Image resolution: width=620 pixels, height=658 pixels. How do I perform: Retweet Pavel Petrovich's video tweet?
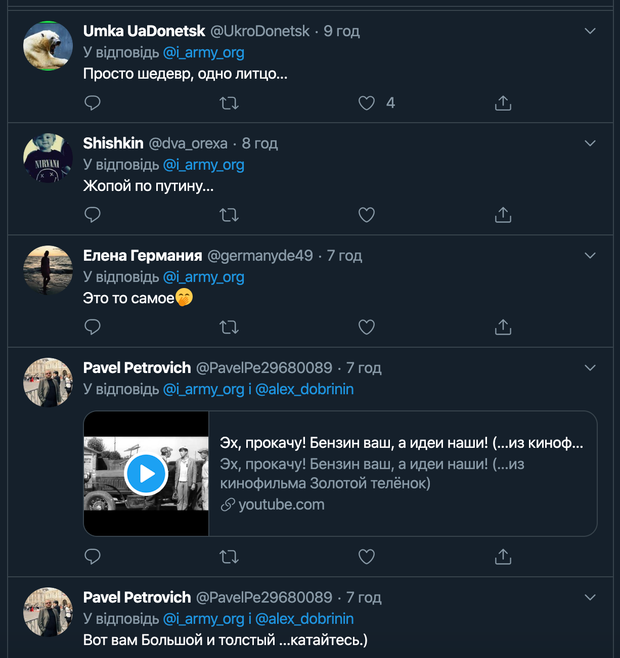click(x=229, y=556)
